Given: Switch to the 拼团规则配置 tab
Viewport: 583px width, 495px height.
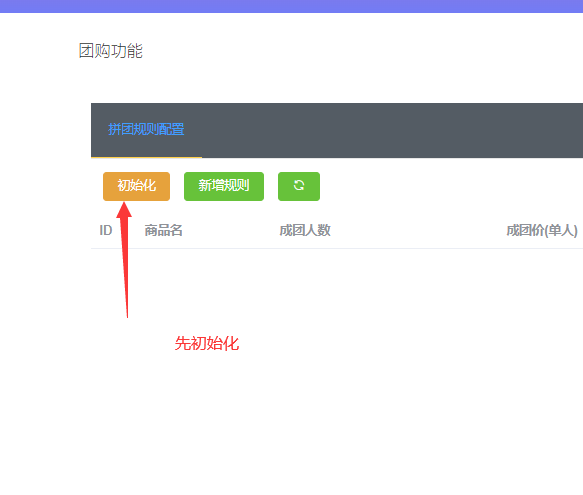Looking at the screenshot, I should click(x=146, y=129).
